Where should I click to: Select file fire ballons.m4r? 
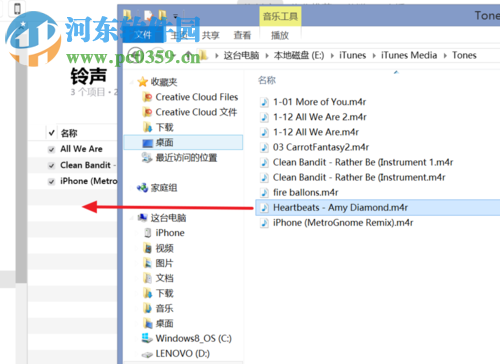point(305,192)
